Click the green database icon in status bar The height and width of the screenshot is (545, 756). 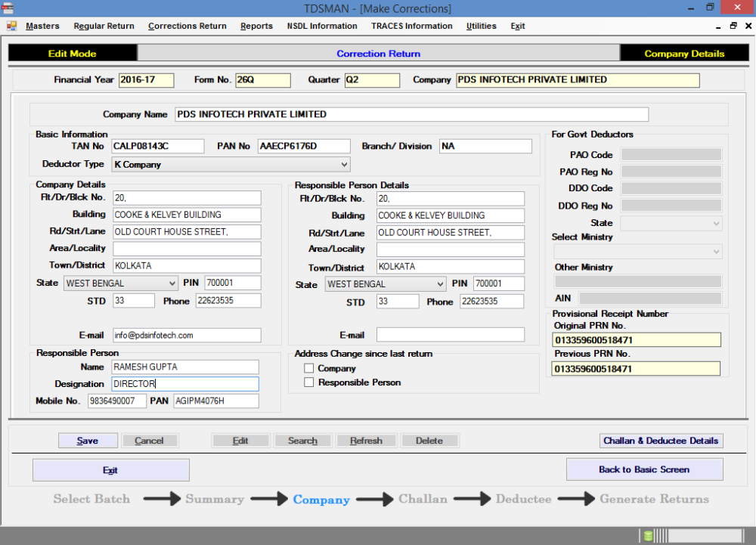pos(648,535)
